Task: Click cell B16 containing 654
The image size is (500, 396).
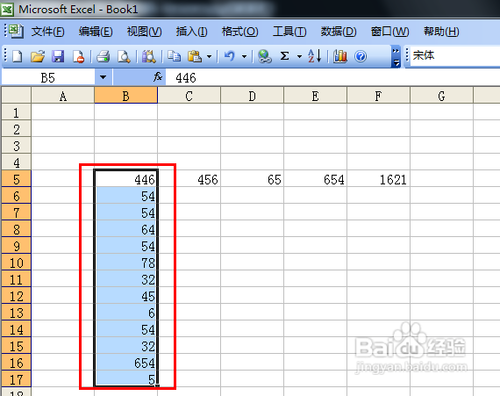Action: [126, 362]
